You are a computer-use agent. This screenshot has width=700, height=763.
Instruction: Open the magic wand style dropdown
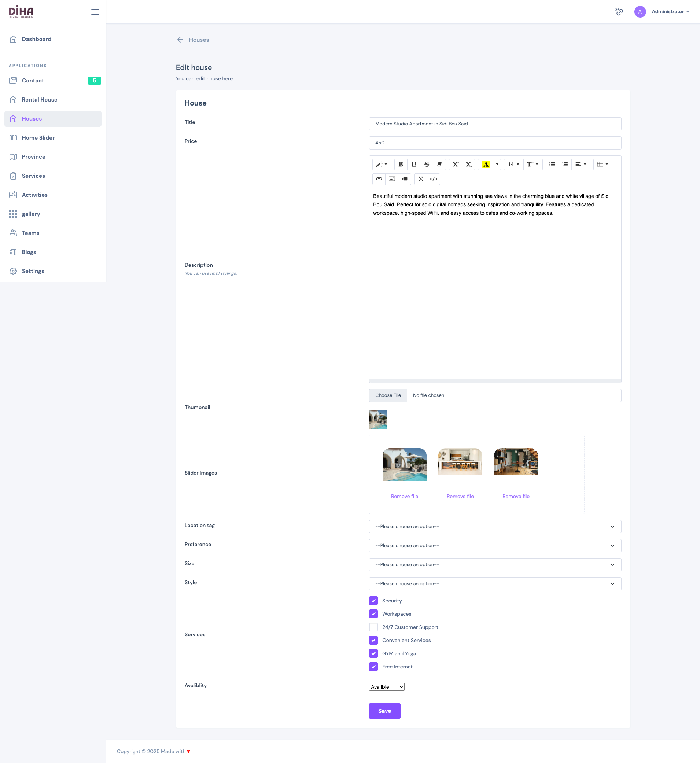(382, 165)
